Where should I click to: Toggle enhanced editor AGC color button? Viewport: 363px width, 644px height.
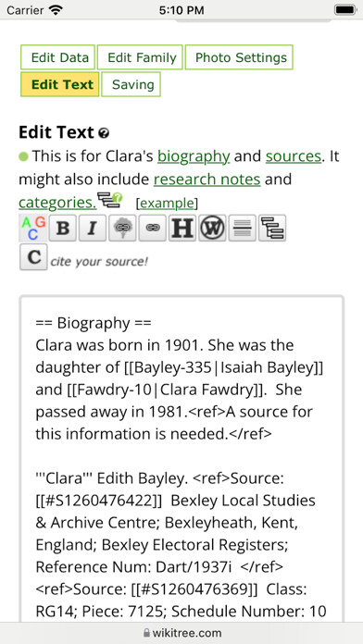click(33, 228)
